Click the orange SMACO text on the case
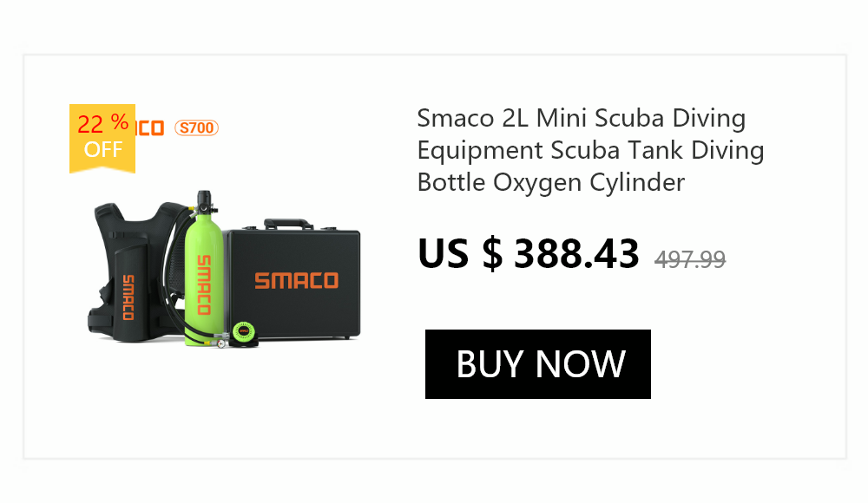This screenshot has height=503, width=868. pos(296,280)
